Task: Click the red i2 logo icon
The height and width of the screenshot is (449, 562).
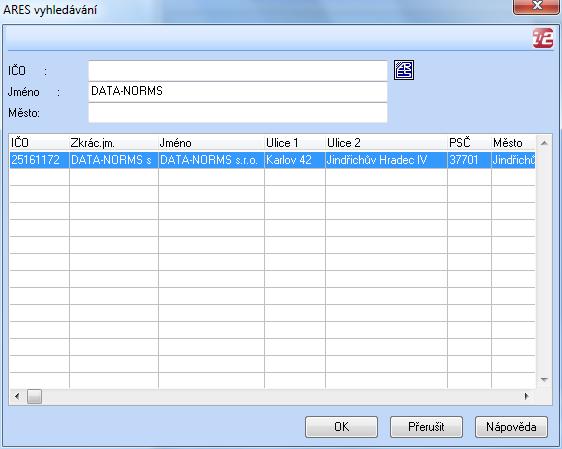Action: (x=543, y=38)
